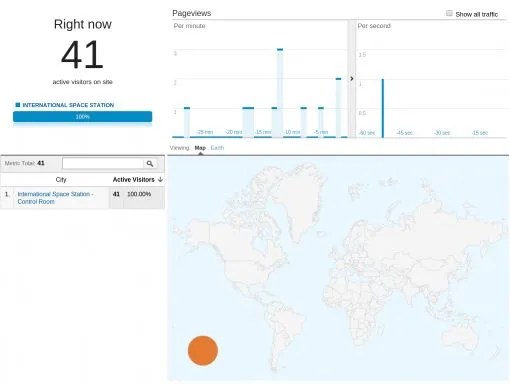510x384 pixels.
Task: Click the City column header
Action: pyautogui.click(x=61, y=179)
